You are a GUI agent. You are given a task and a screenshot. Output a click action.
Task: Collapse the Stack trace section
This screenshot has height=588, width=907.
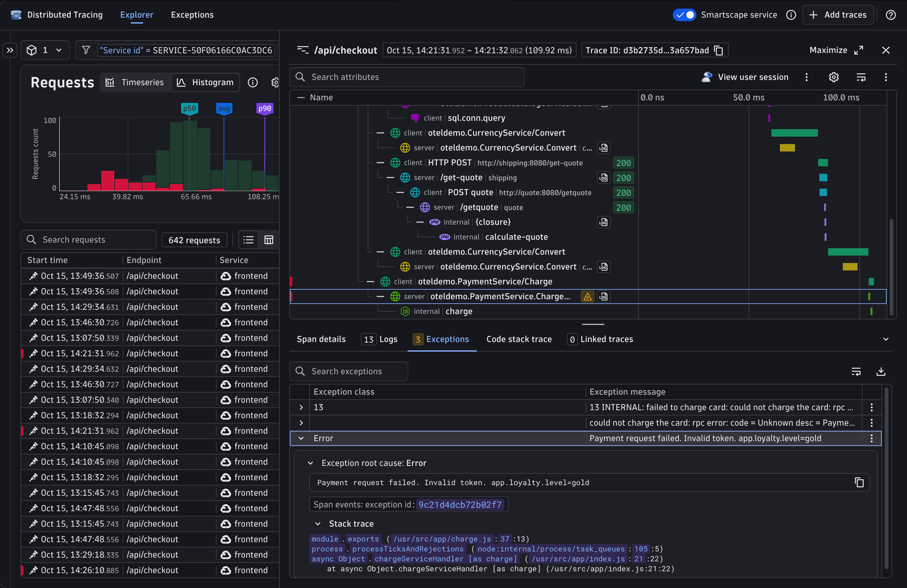318,524
